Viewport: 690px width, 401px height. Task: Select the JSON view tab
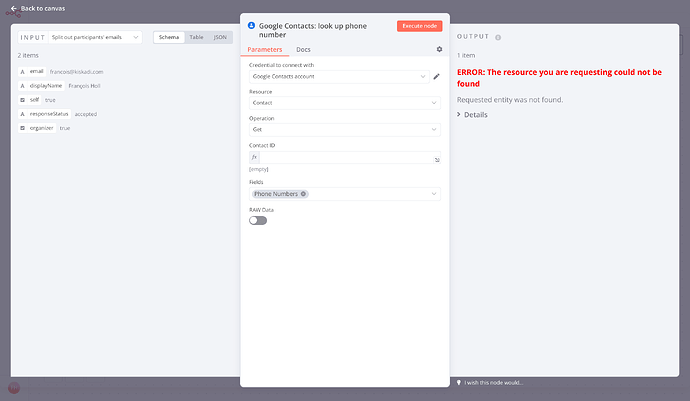220,37
